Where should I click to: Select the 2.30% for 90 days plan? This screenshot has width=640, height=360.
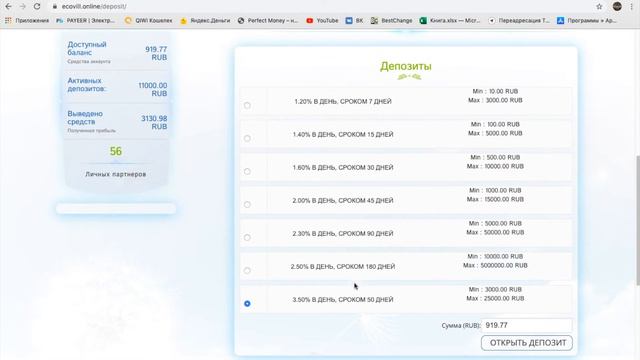click(247, 238)
